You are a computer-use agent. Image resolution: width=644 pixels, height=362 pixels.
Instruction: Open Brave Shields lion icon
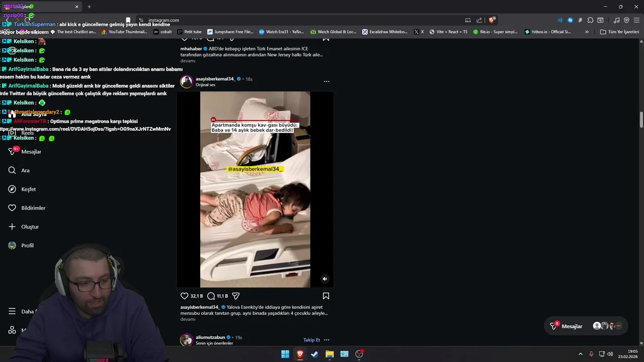pyautogui.click(x=492, y=20)
